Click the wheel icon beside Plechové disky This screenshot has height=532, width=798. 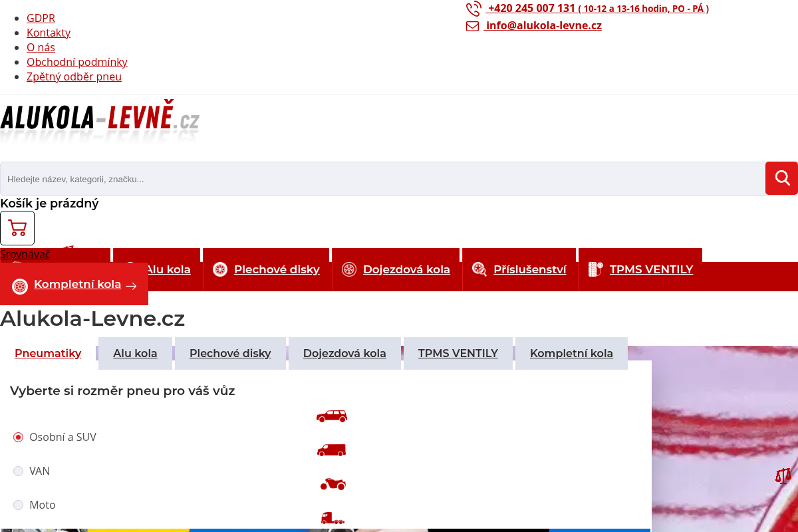pos(220,269)
